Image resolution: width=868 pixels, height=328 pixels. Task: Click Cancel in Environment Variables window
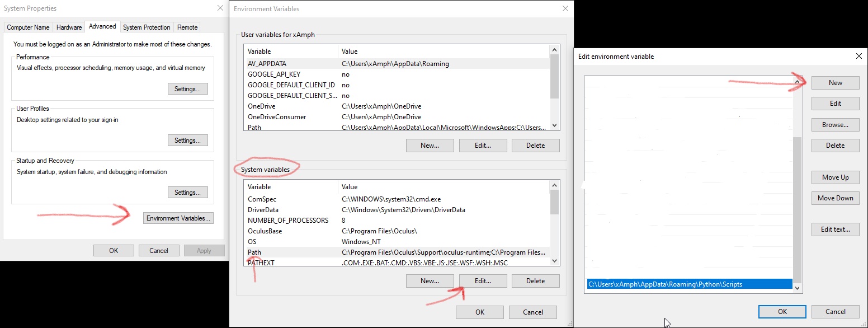pos(533,312)
